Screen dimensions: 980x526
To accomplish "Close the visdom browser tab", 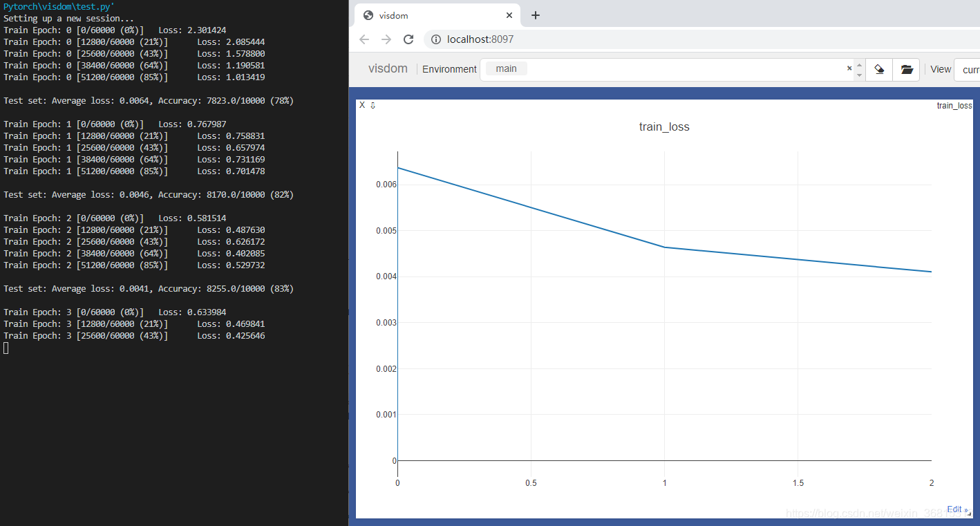I will coord(510,15).
